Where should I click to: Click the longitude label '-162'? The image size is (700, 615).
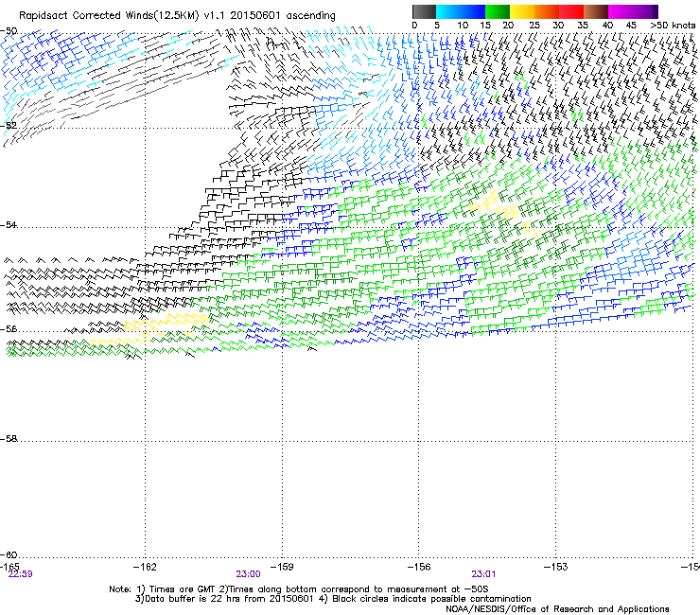pyautogui.click(x=145, y=567)
